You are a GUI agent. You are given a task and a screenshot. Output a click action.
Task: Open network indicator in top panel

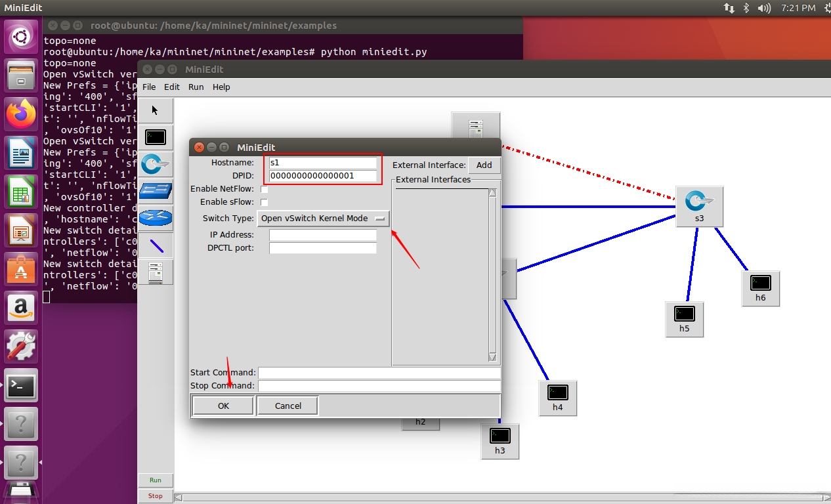(729, 8)
